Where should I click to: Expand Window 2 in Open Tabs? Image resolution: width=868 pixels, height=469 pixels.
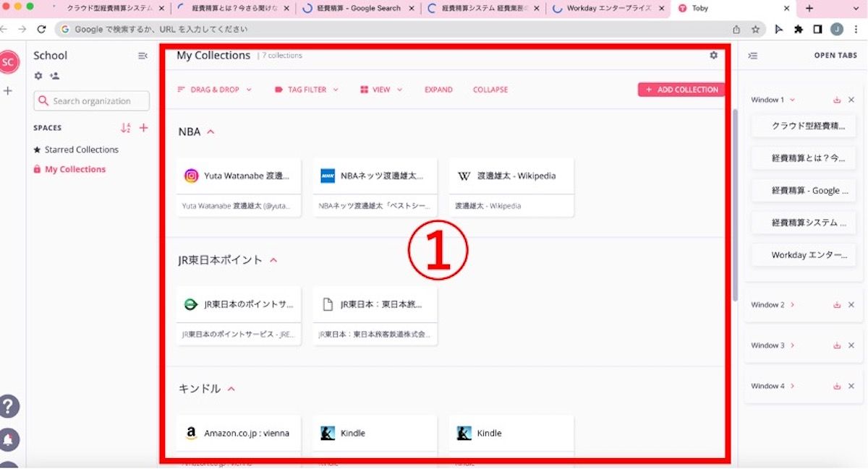click(x=793, y=305)
